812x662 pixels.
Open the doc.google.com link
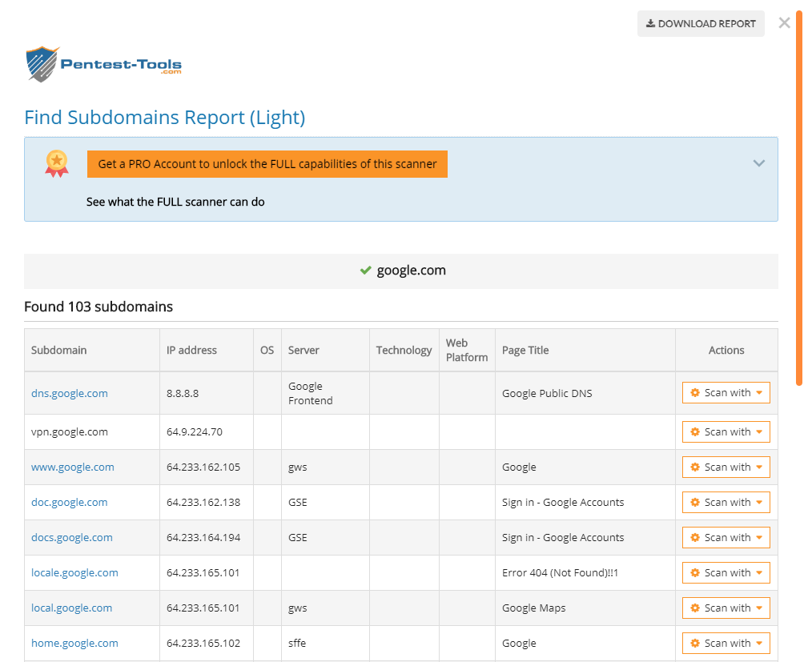click(70, 503)
